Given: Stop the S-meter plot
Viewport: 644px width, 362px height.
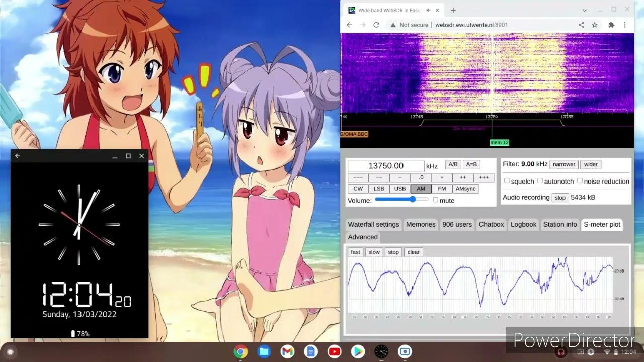Looking at the screenshot, I should (393, 252).
